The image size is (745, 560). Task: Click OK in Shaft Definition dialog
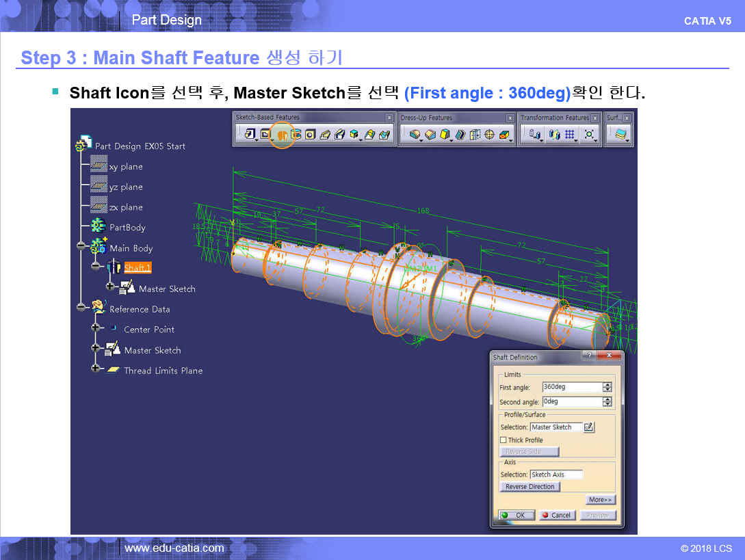(x=517, y=515)
